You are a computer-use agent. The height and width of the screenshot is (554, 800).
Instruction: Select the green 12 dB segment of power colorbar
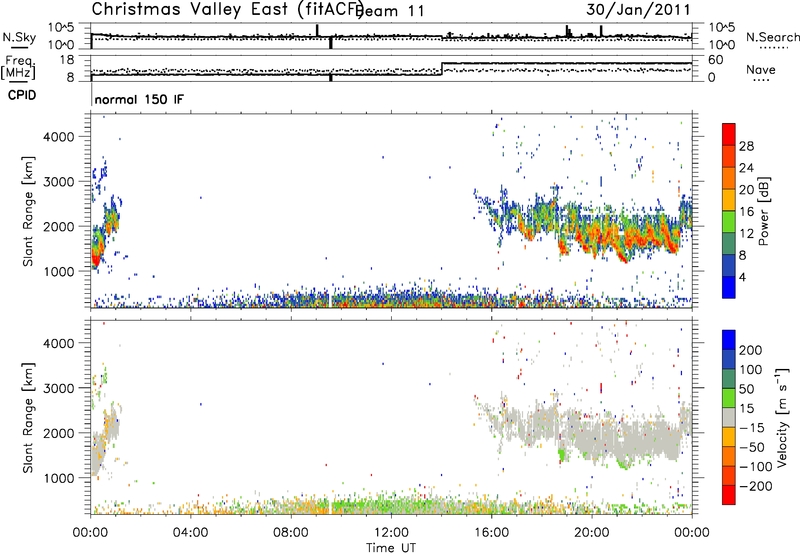coord(729,221)
